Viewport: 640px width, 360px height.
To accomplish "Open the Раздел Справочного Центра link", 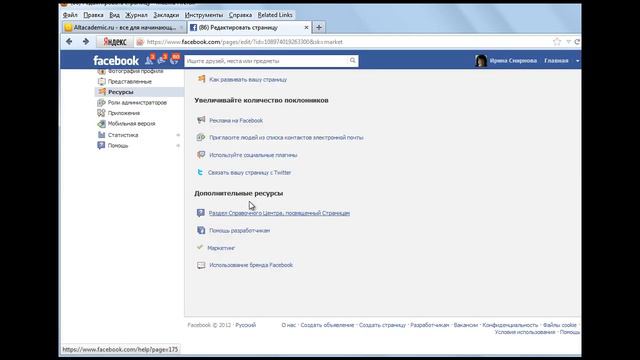I will point(279,213).
